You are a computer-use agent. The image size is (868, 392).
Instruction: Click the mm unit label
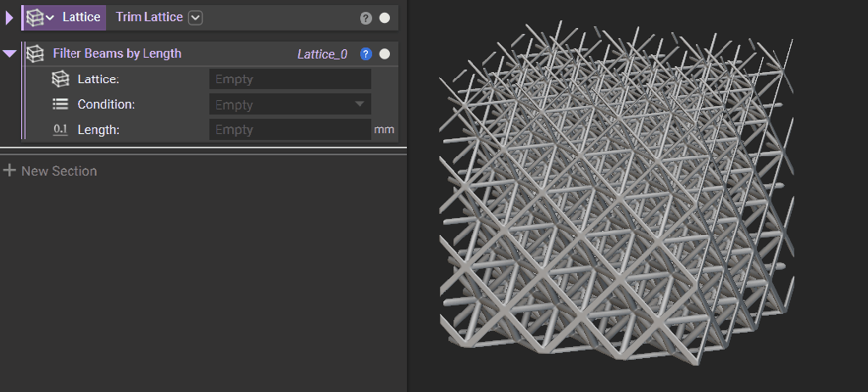tap(384, 130)
